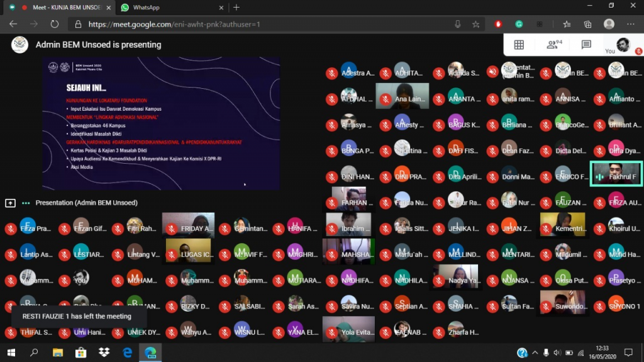Open the browser Collections icon
The height and width of the screenshot is (362, 644).
click(587, 24)
